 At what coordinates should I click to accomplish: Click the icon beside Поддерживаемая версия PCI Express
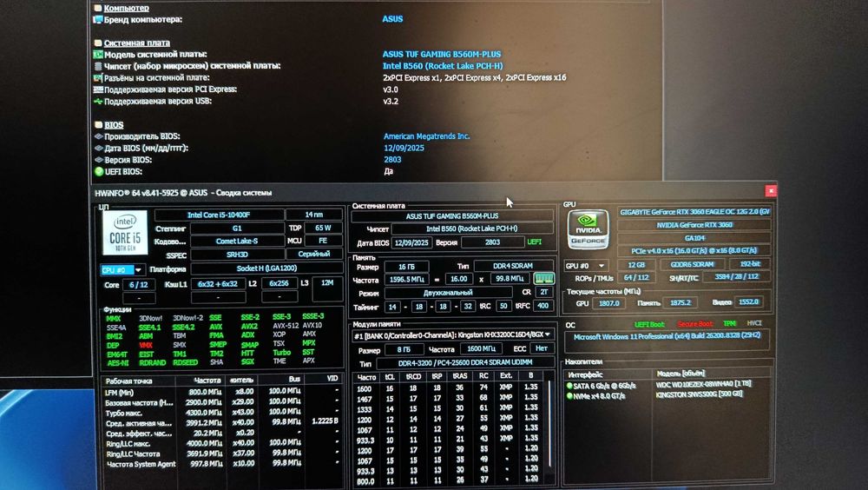point(98,89)
